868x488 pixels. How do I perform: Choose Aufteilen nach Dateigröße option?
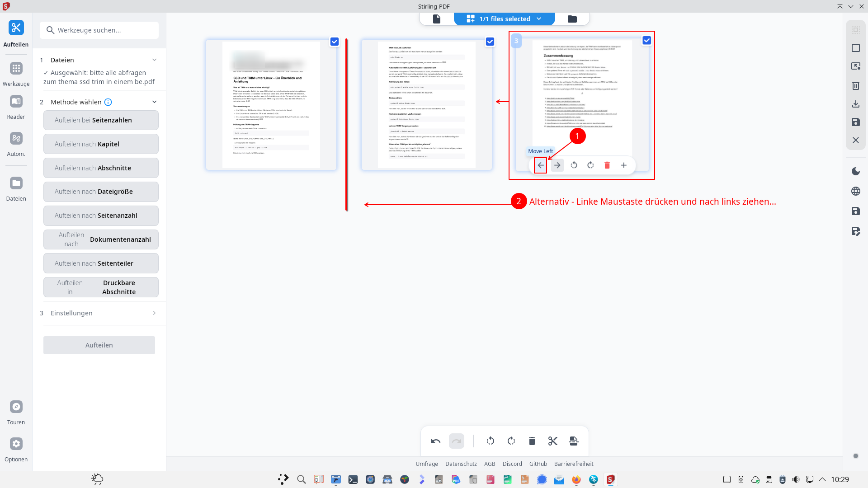[x=101, y=192]
